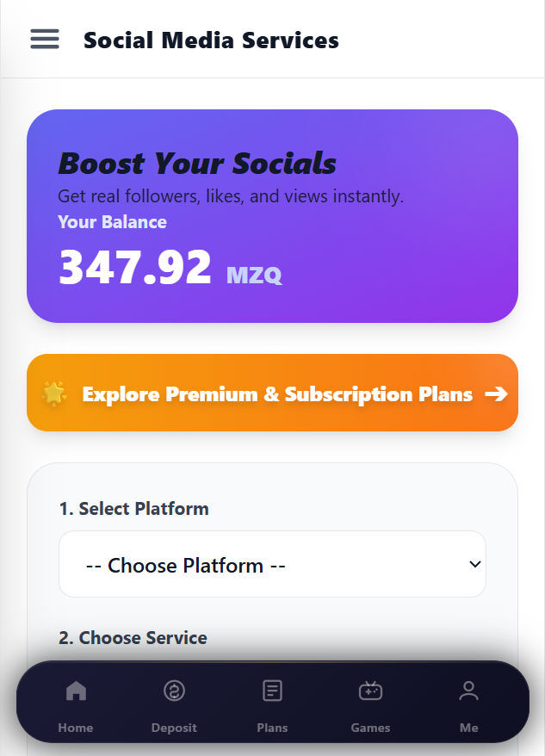Click the Home icon in bottom navigation
545x756 pixels.
click(x=76, y=691)
